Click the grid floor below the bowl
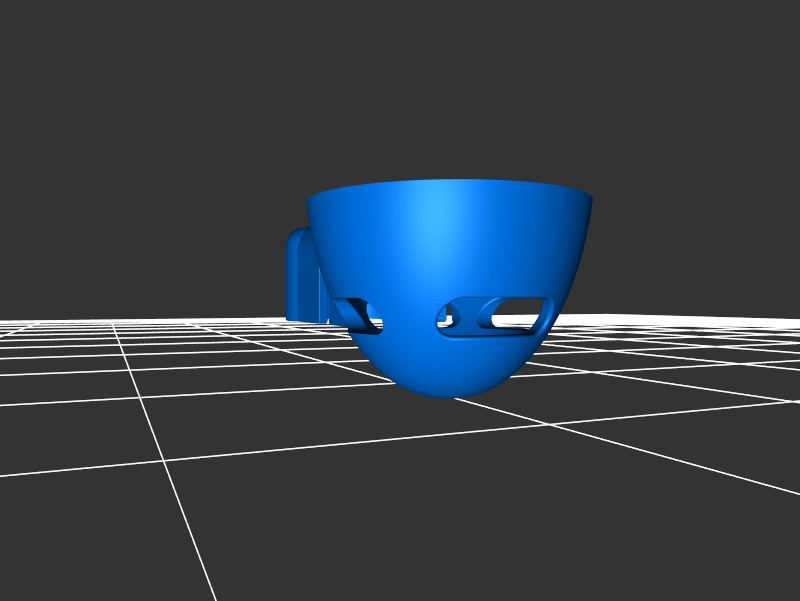 click(450, 470)
